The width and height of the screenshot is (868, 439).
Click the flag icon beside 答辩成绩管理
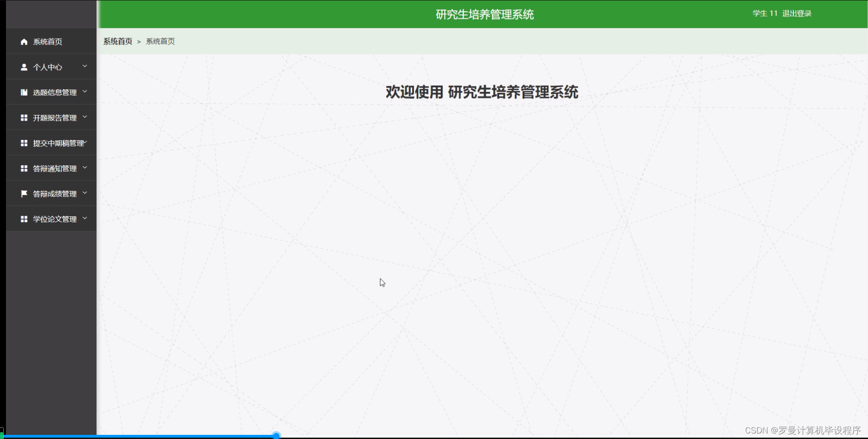tap(24, 193)
